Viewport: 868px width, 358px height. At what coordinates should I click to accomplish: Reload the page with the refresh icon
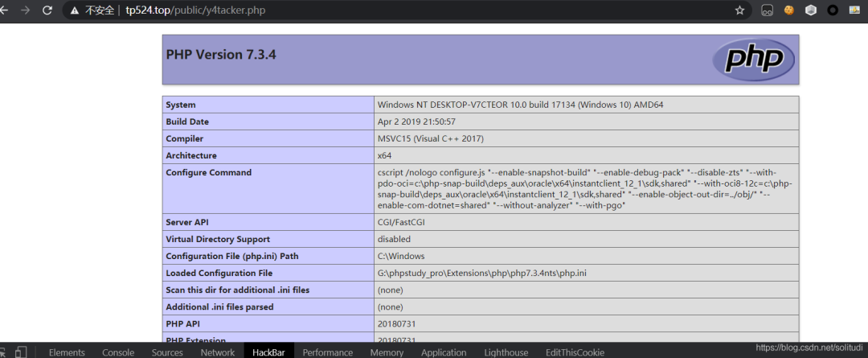tap(47, 10)
